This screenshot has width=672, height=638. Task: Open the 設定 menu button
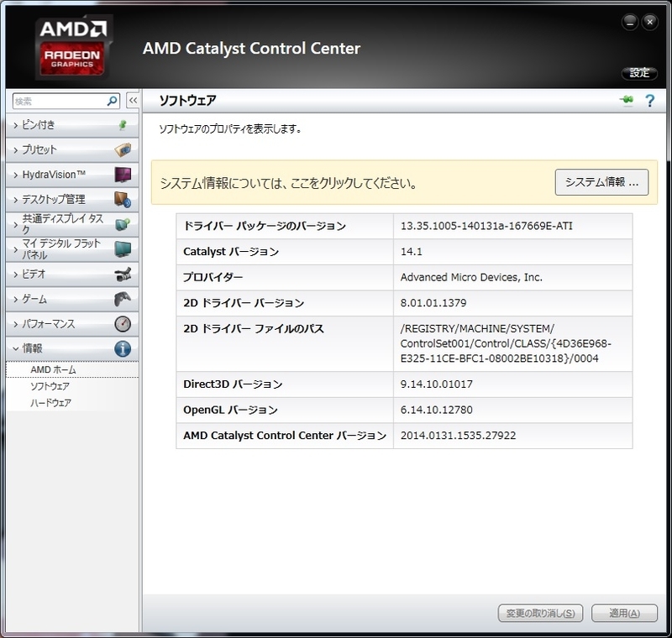[639, 73]
